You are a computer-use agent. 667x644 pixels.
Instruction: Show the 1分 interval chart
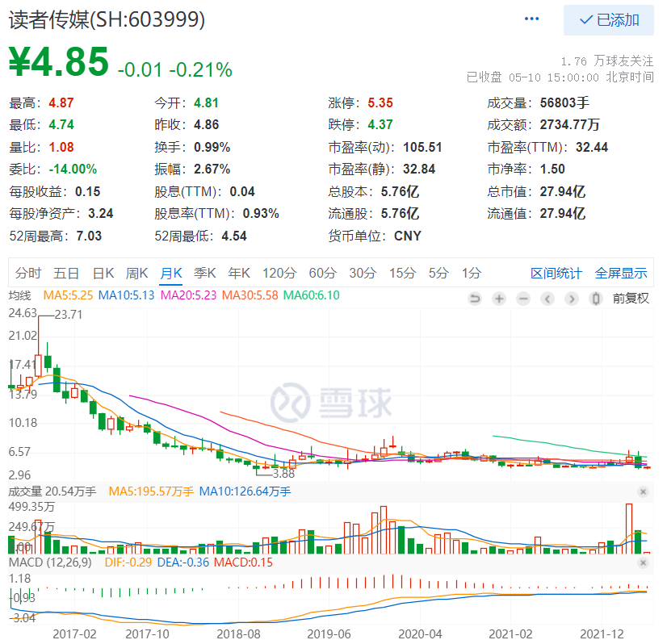pyautogui.click(x=472, y=274)
